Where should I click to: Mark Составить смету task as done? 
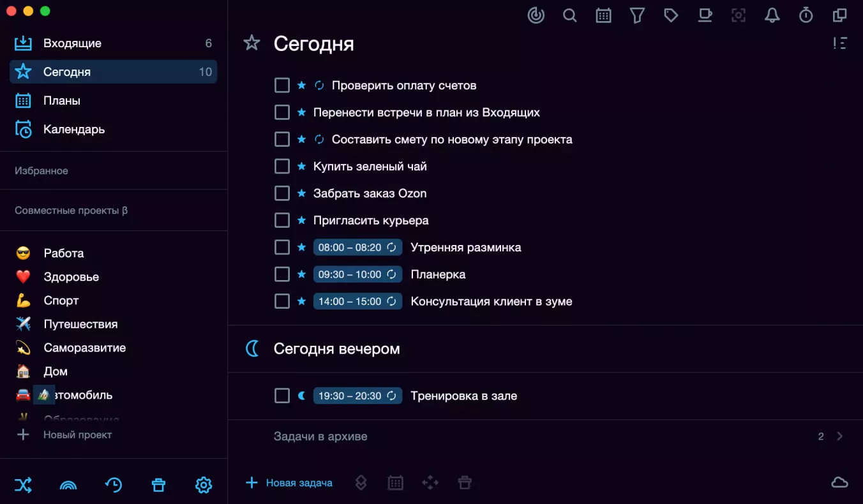282,139
